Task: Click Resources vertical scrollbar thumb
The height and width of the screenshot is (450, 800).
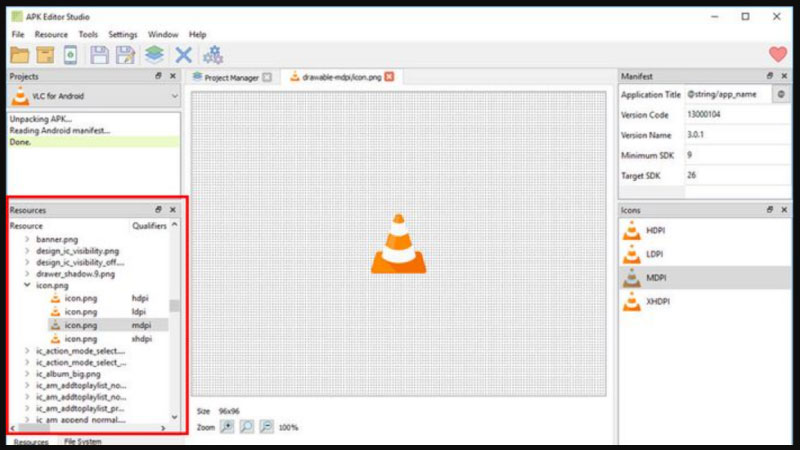Action: [x=174, y=306]
